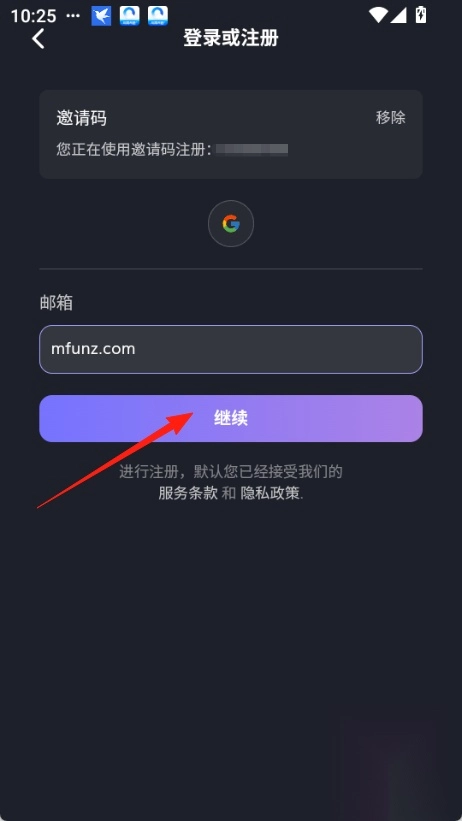Tap the battery charging icon
This screenshot has width=462, height=821.
pos(421,14)
